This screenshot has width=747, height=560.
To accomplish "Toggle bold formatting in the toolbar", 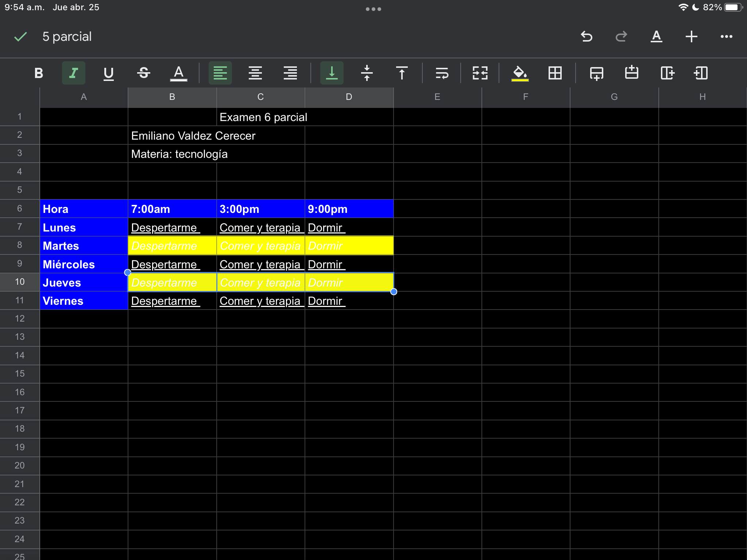I will (x=39, y=73).
